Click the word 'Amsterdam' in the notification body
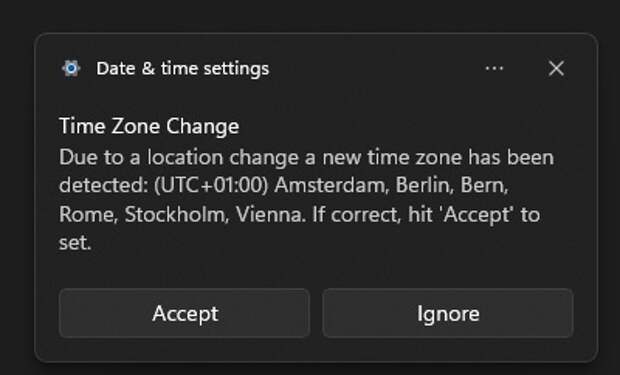The height and width of the screenshot is (375, 620). (332, 185)
